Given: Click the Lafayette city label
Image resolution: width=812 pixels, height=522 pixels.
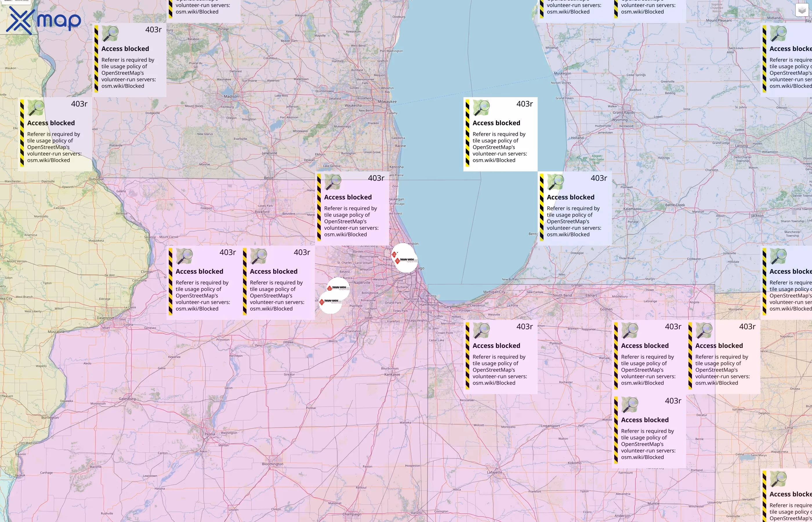Looking at the screenshot, I should click(495, 472).
